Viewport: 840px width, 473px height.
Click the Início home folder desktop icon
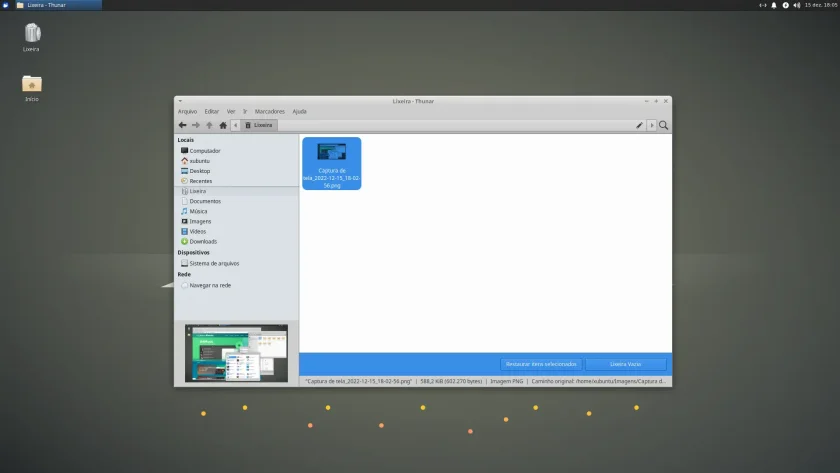click(32, 88)
